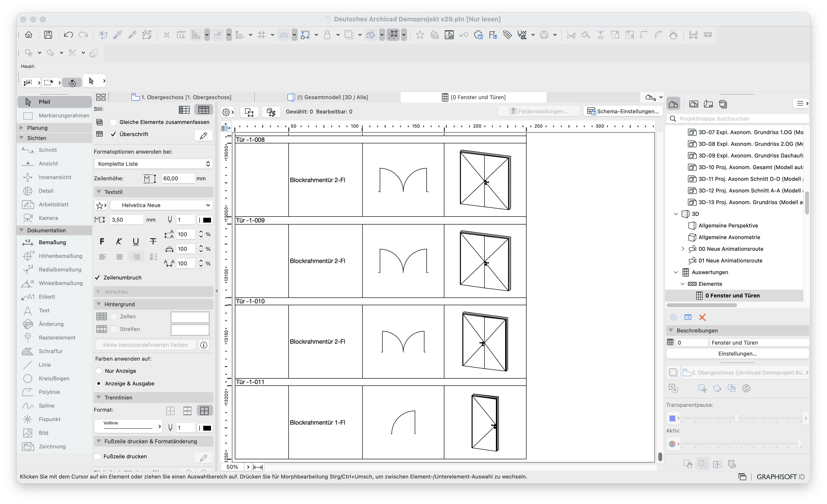Viewport: 827px width, 504px height.
Task: Click the save icon in toolbar
Action: point(48,35)
